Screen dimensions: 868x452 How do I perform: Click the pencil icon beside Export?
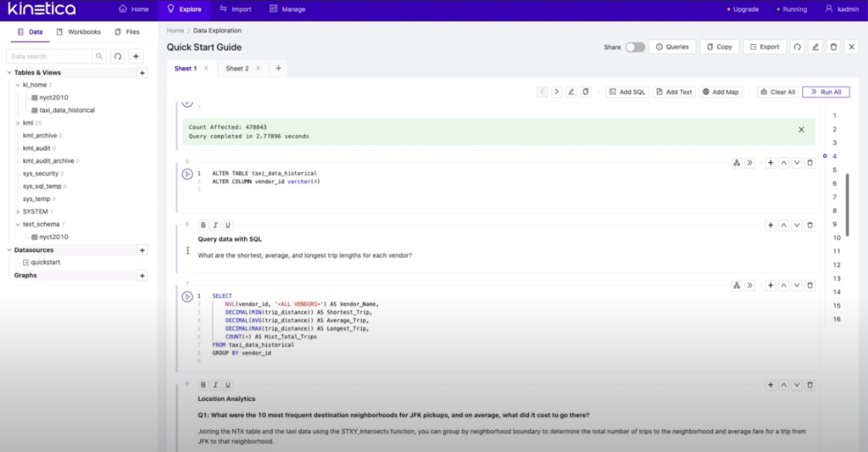coord(815,47)
